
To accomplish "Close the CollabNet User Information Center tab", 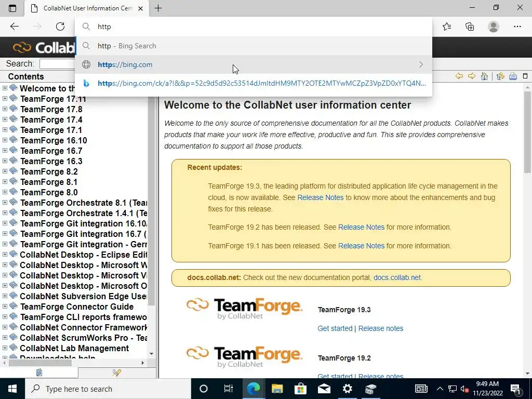I will 140,8.
